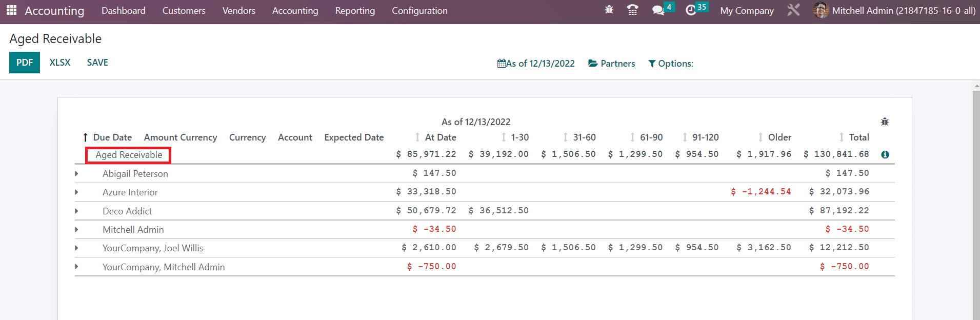Screen dimensions: 980x320
Task: Open the activities clock icon
Action: [691, 10]
